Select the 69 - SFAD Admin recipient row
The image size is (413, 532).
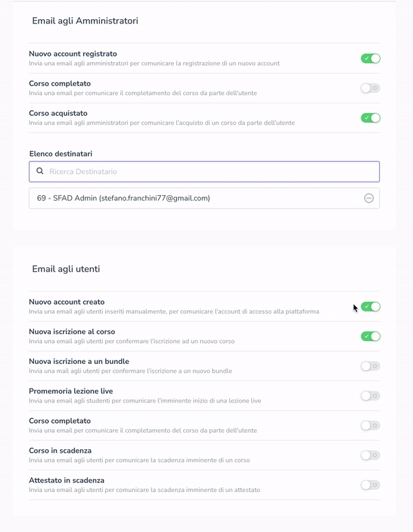(x=124, y=198)
